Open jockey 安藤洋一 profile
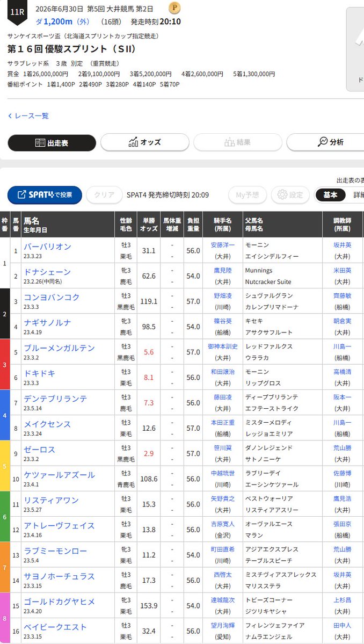Screen dimensions: 364x644 point(223,245)
